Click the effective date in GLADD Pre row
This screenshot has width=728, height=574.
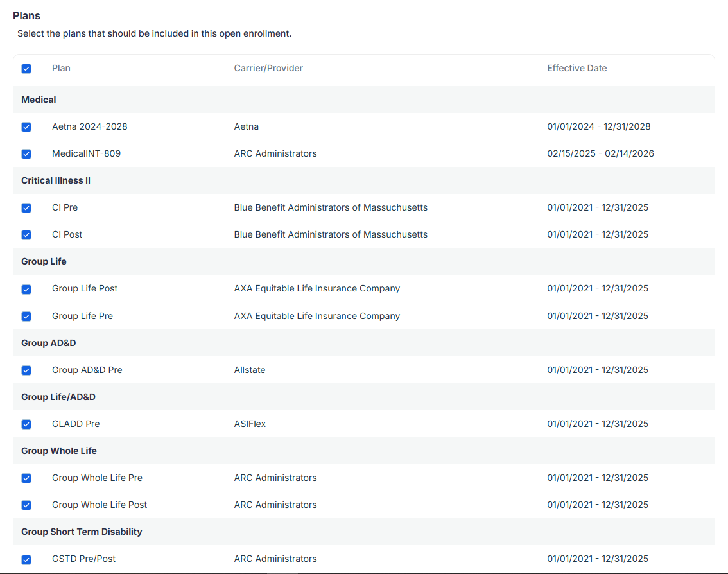pos(598,424)
